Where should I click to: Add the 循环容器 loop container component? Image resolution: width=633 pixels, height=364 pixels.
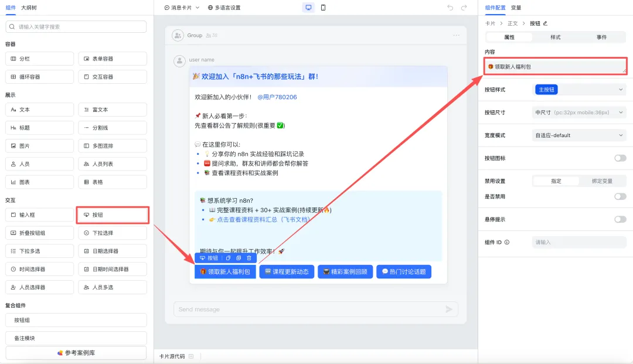pyautogui.click(x=40, y=77)
